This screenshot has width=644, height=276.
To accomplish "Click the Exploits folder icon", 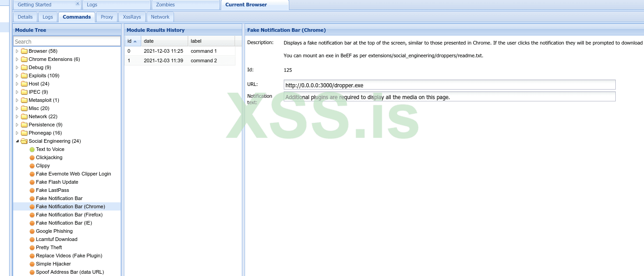I will (x=24, y=75).
